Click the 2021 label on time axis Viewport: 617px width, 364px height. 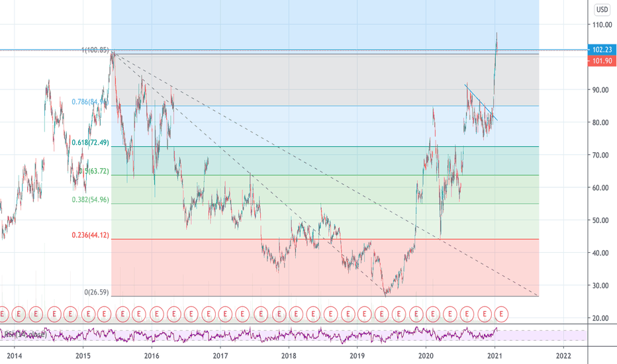(495, 356)
